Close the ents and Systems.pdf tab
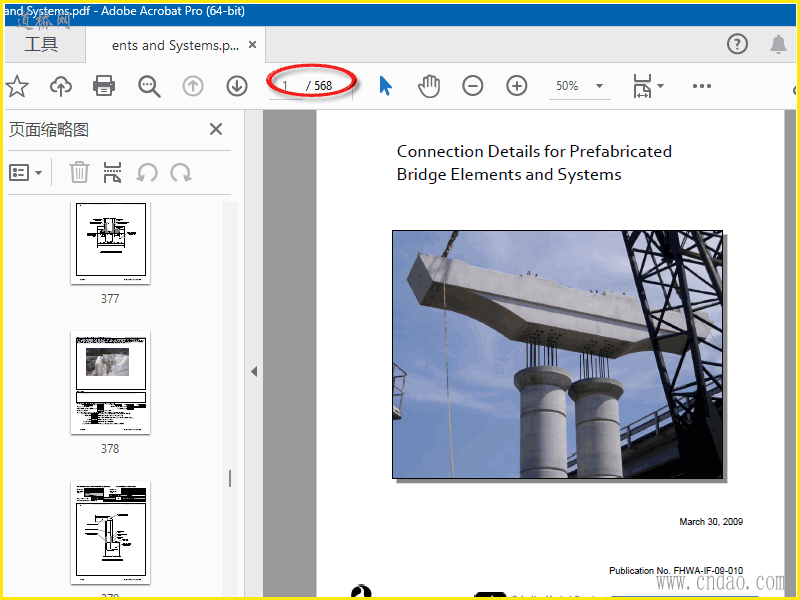 tap(252, 45)
